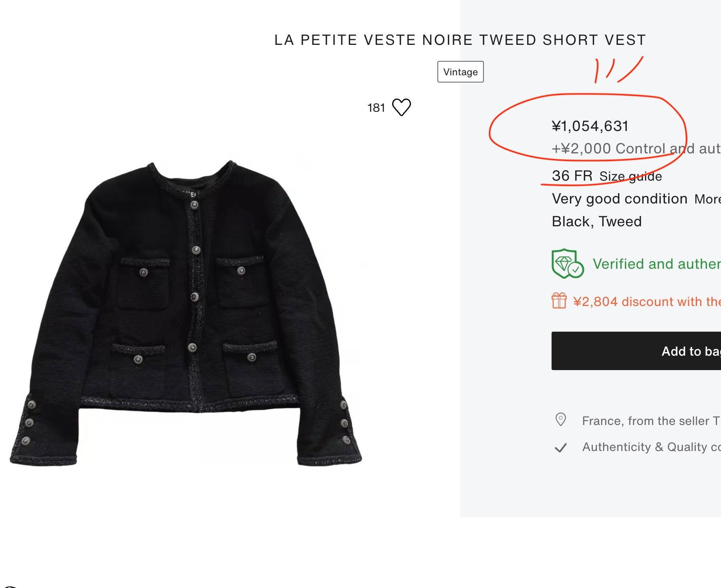
Task: Click the green verified shield icon
Action: click(567, 264)
